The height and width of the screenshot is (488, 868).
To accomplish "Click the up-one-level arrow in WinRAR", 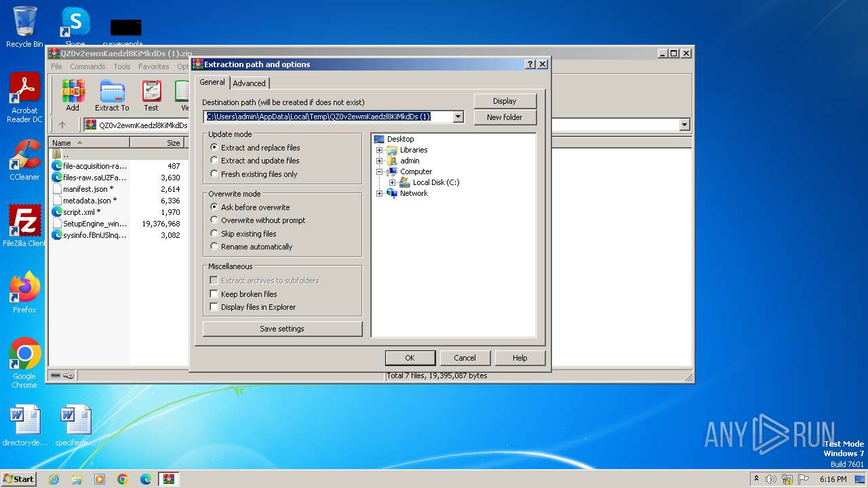I will tap(62, 125).
